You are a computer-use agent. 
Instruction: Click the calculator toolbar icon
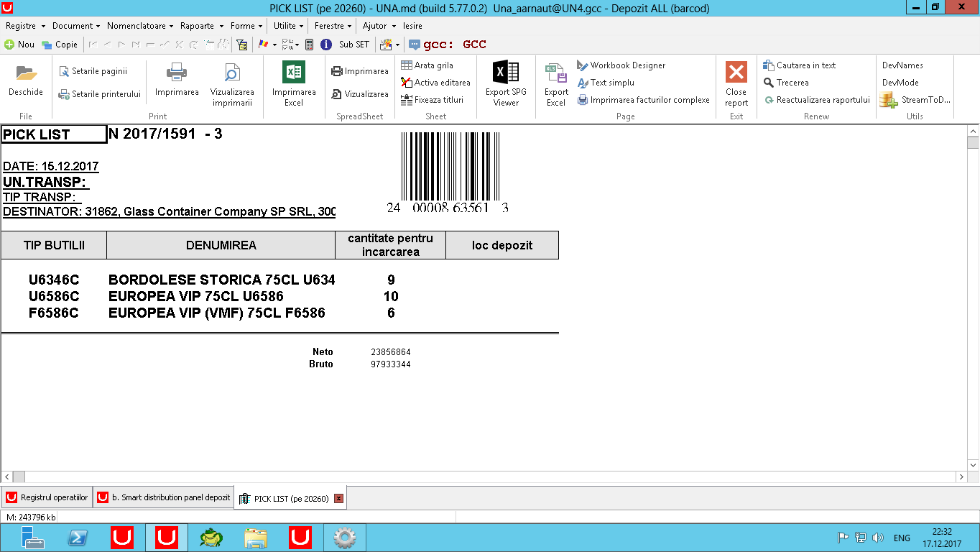[309, 45]
